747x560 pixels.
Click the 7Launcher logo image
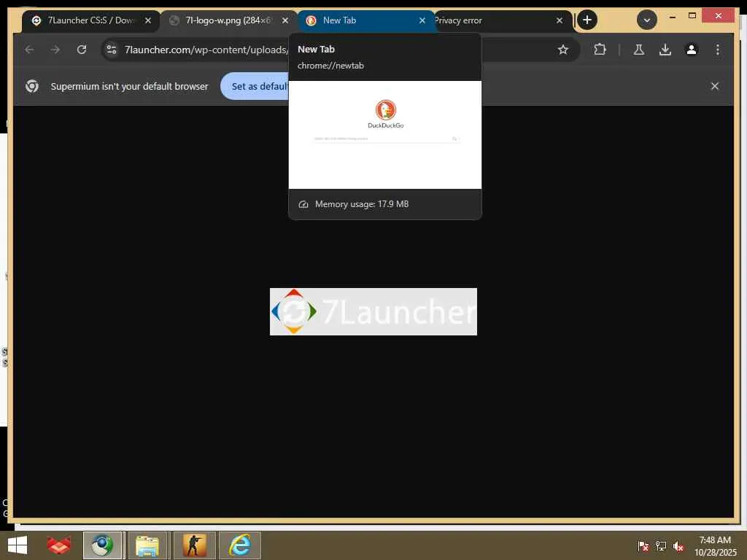click(x=373, y=311)
